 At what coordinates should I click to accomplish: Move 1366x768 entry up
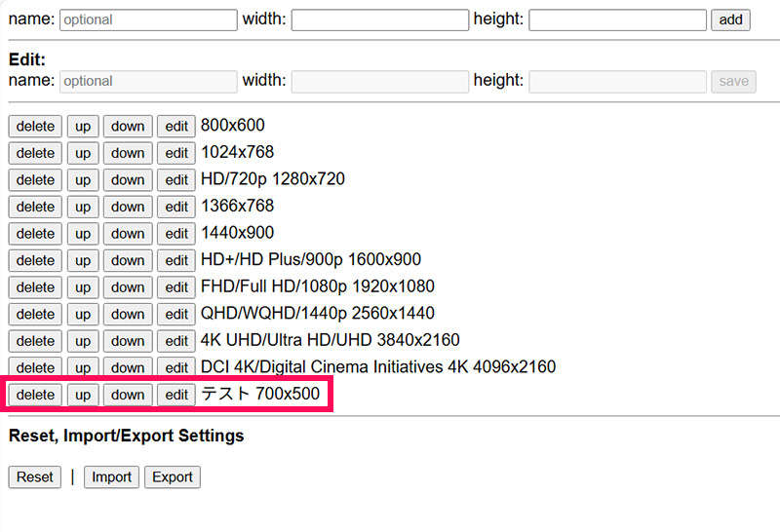83,207
